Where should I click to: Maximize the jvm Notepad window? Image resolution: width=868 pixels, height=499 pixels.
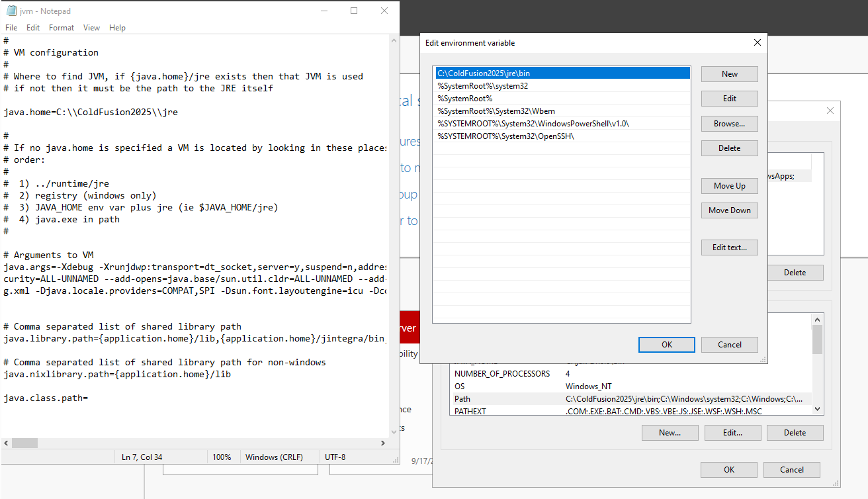[354, 11]
